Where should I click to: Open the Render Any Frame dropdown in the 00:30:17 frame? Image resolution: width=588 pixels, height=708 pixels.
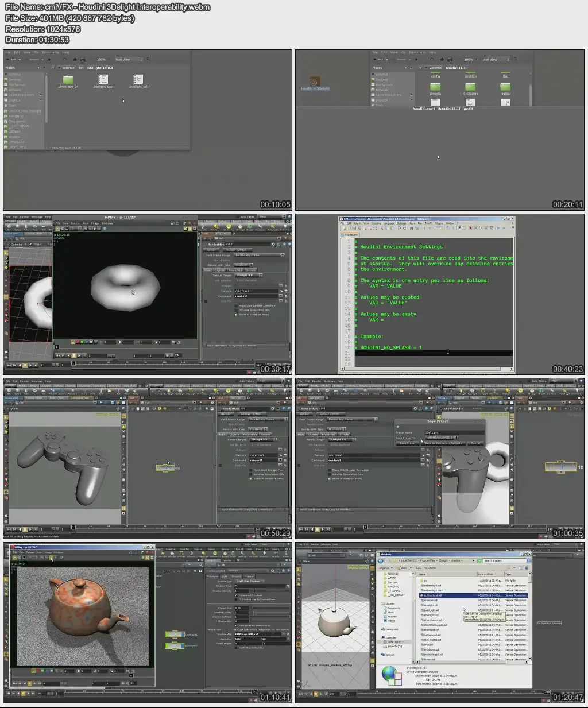click(259, 255)
